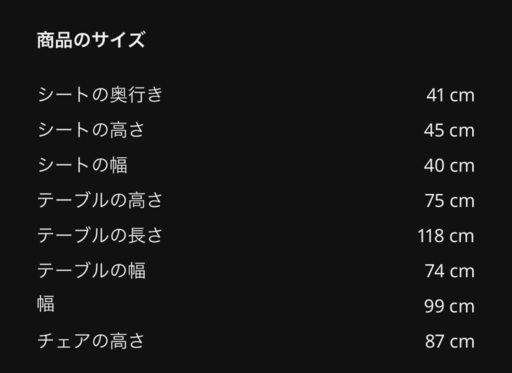Select the テーブルの幅 label

pyautogui.click(x=91, y=270)
